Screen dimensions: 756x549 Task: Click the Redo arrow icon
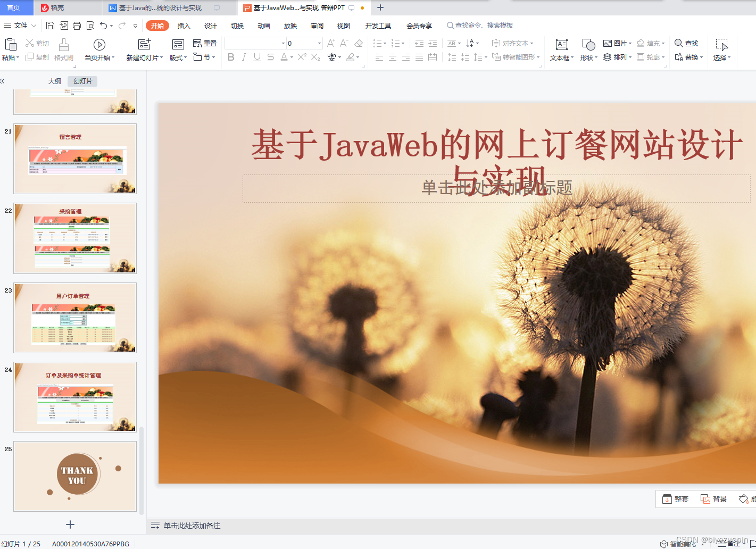122,26
